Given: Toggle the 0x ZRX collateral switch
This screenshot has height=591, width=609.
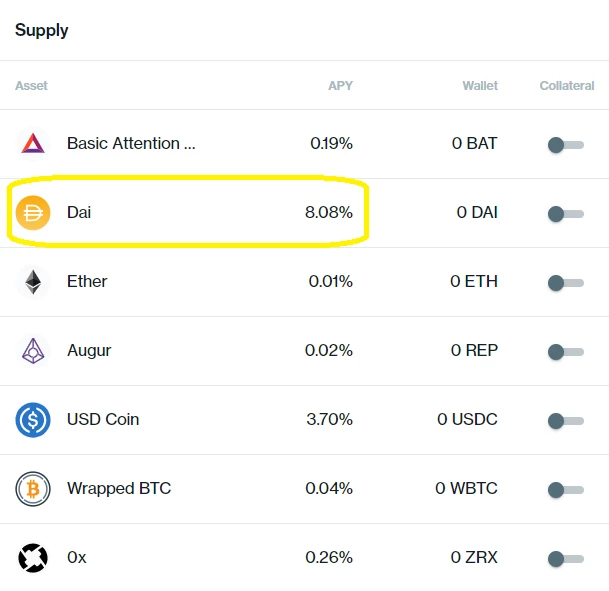Looking at the screenshot, I should click(x=566, y=559).
